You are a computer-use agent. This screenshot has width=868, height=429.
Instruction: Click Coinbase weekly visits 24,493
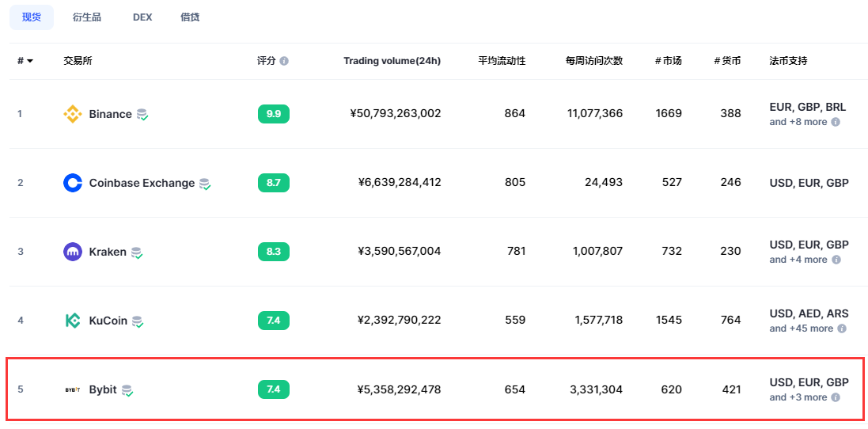604,183
